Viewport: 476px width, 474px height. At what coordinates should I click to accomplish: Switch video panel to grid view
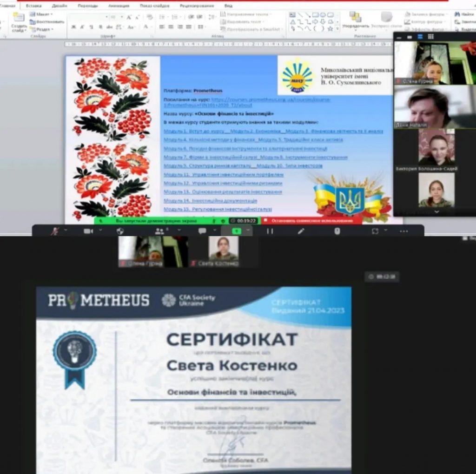(430, 37)
